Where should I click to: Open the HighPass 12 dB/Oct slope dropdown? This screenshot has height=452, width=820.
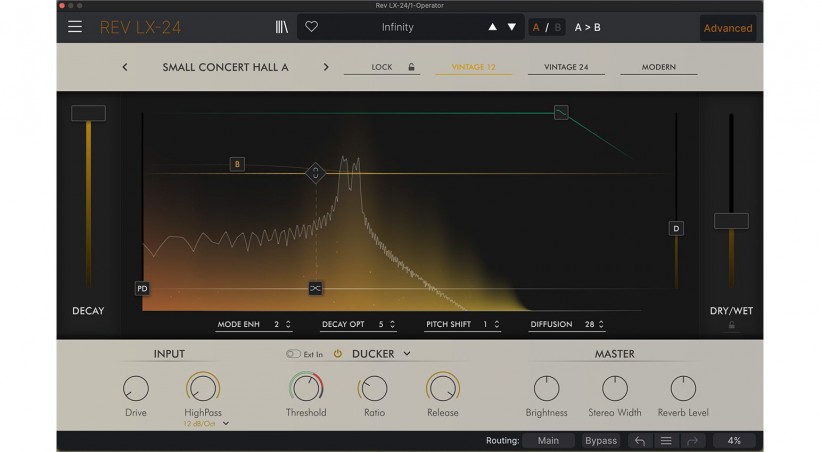pos(226,424)
